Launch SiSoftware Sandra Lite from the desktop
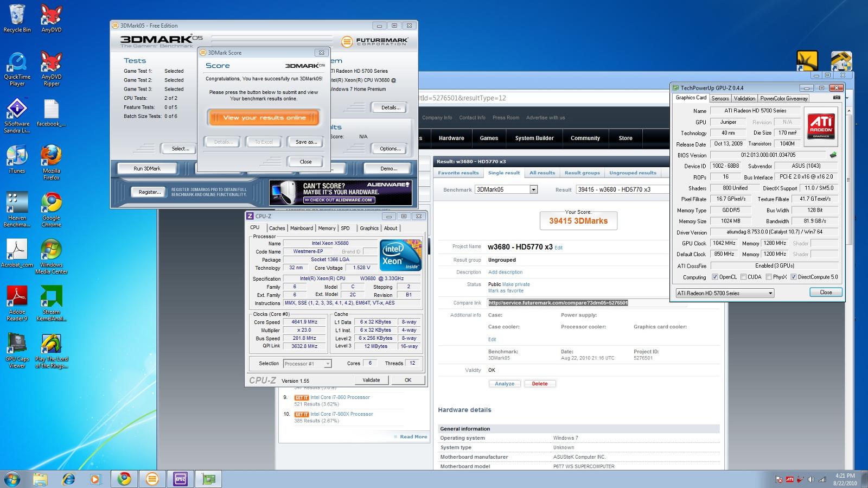The height and width of the screenshot is (488, 868). [x=17, y=116]
